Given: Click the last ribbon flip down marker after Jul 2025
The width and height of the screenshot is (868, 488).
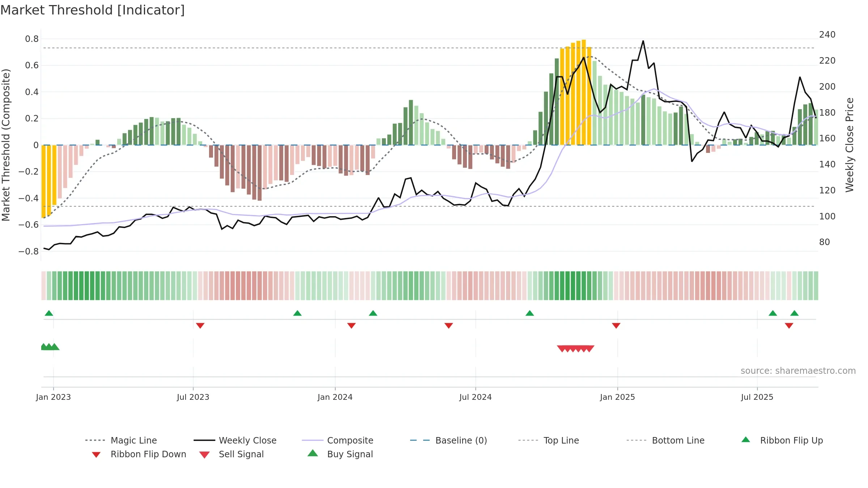Looking at the screenshot, I should 789,326.
